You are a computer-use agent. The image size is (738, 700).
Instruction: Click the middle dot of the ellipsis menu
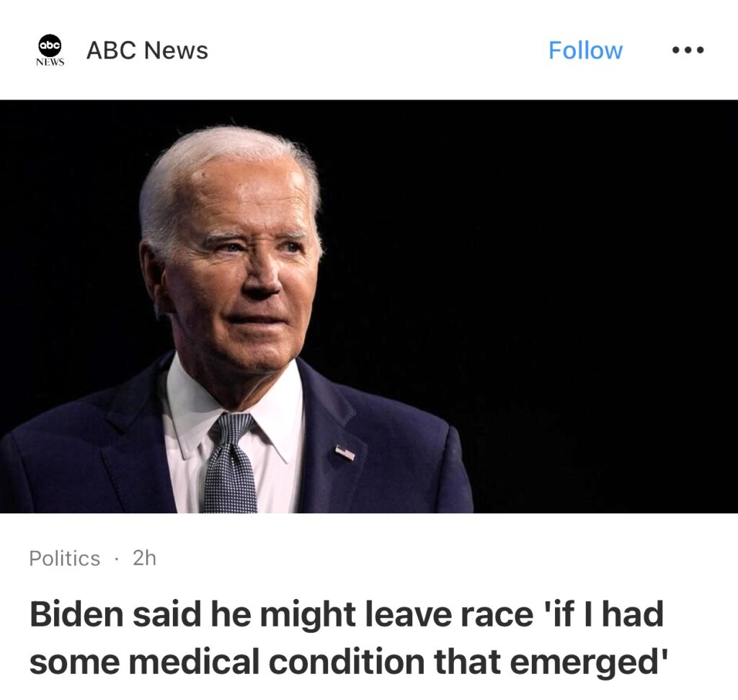(688, 50)
